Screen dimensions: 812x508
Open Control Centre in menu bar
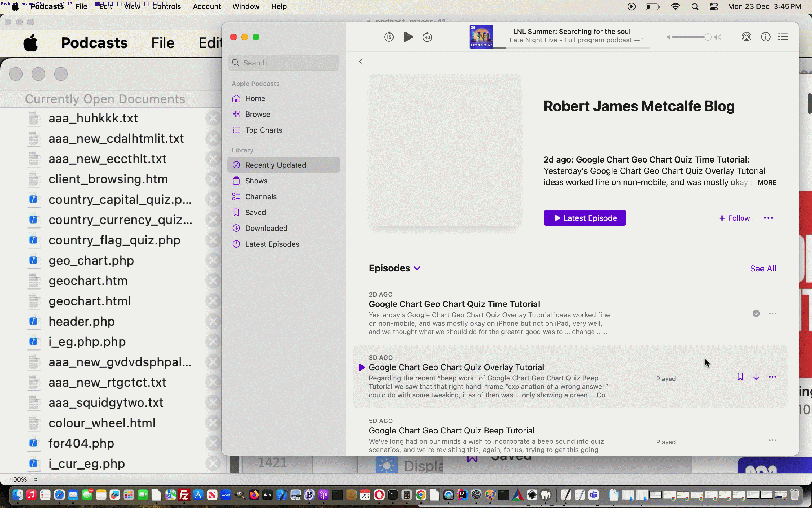(714, 7)
